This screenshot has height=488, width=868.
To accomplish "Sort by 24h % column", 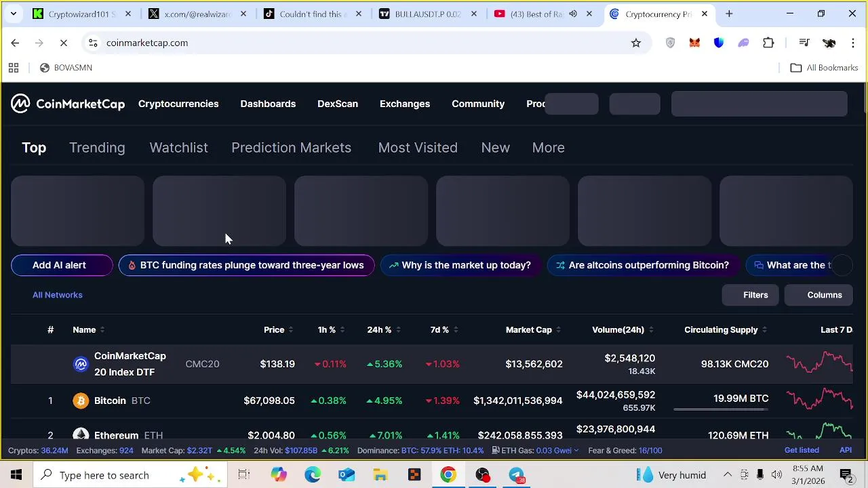I will tap(383, 330).
